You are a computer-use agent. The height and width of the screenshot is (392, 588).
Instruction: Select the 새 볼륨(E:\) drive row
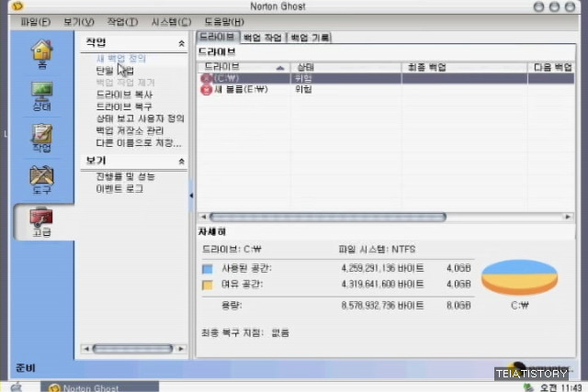point(386,90)
